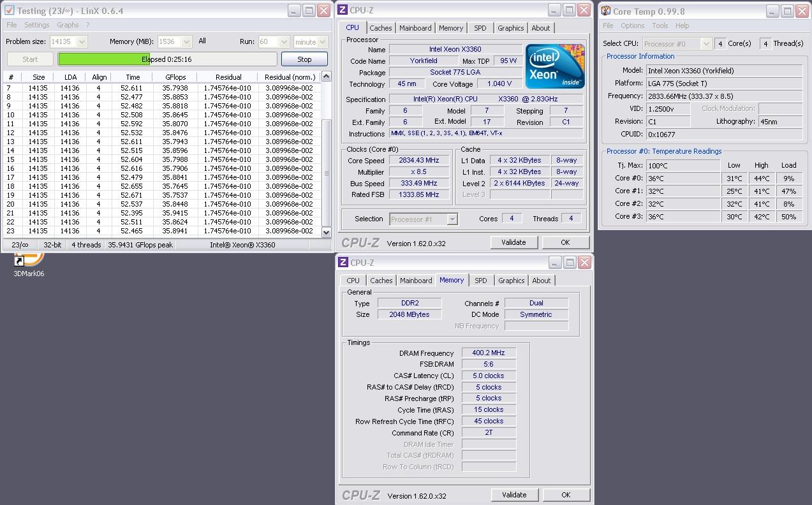The width and height of the screenshot is (812, 505).
Task: Click the 4 threads status bar entry in LinX
Action: pos(86,245)
